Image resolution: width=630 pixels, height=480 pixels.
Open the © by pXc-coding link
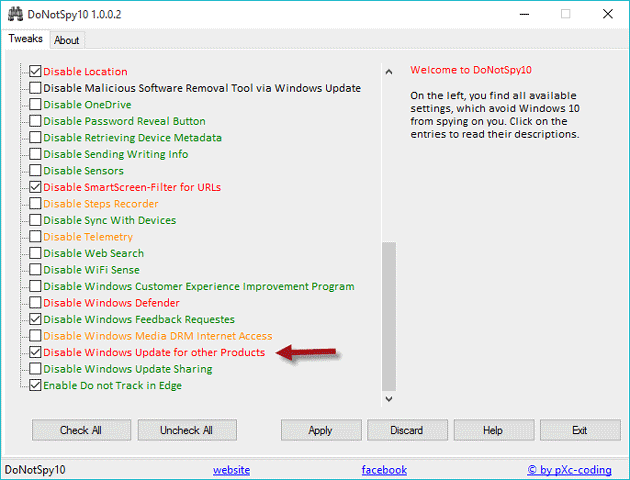tap(569, 470)
